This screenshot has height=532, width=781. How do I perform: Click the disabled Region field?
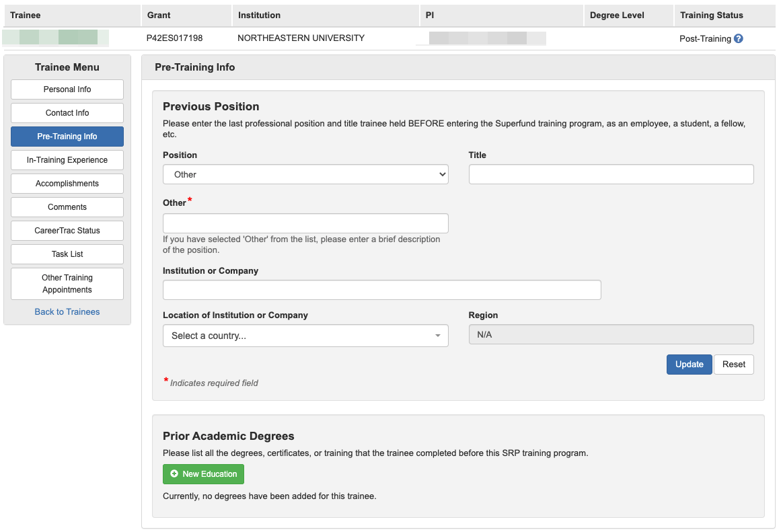(611, 335)
